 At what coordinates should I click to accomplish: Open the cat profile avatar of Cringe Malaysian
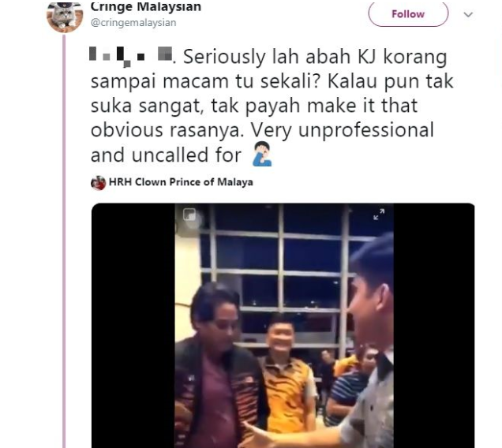(65, 17)
